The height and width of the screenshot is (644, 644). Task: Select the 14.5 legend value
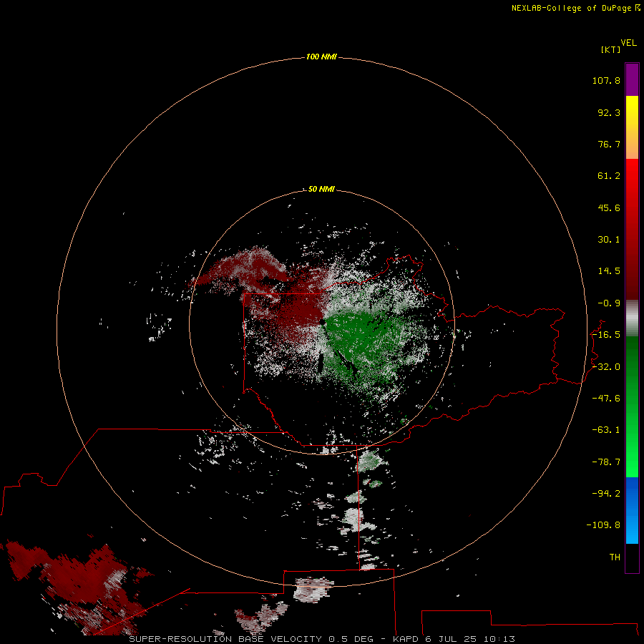click(609, 271)
